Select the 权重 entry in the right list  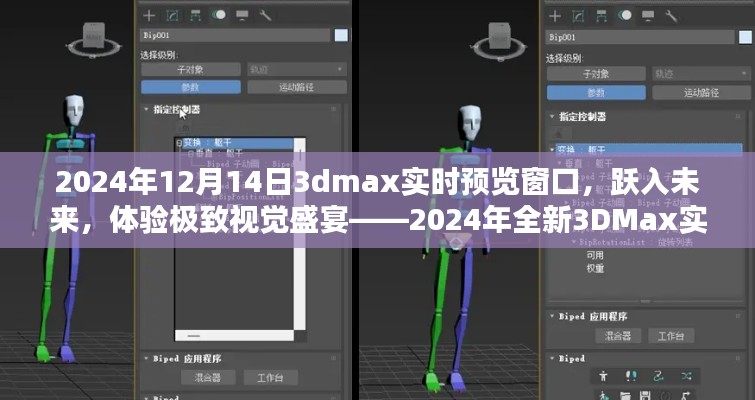pos(595,268)
